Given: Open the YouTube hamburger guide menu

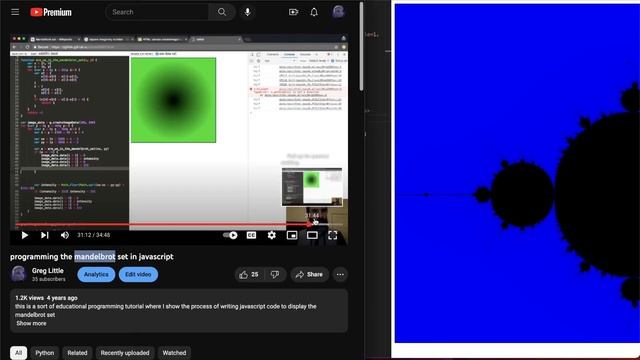Looking at the screenshot, I should point(15,12).
